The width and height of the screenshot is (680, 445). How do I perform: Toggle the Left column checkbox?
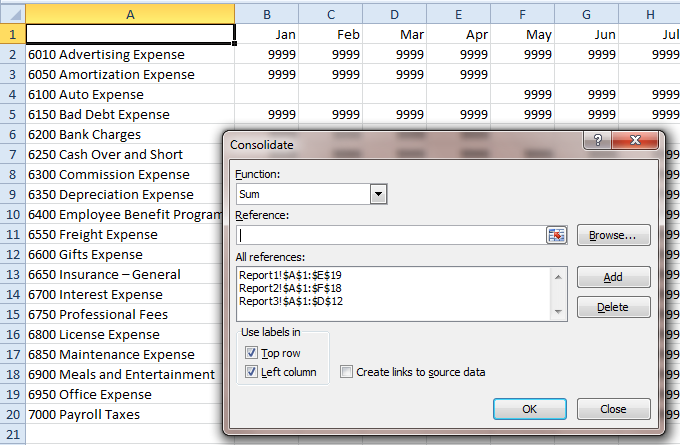point(249,372)
